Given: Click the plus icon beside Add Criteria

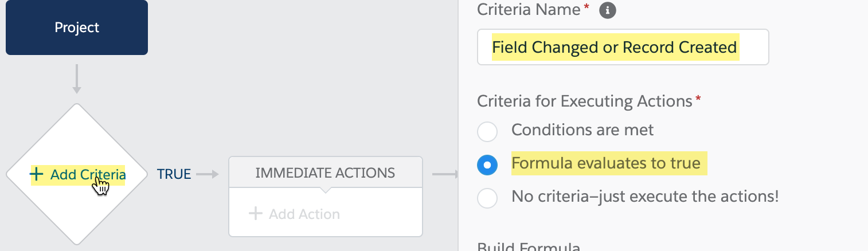Looking at the screenshot, I should pos(37,174).
